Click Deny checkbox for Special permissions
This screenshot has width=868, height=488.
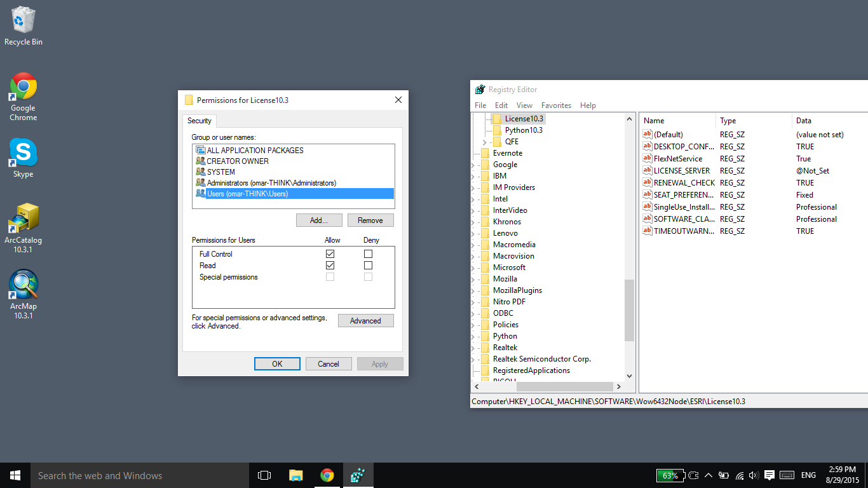click(369, 277)
